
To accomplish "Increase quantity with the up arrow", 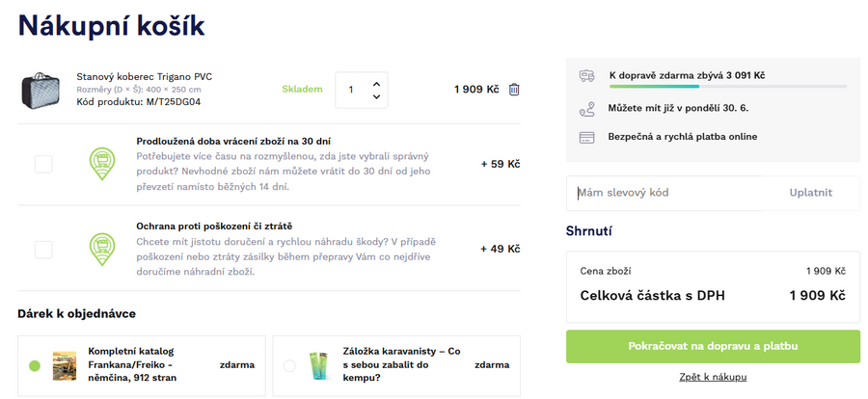I will (376, 82).
